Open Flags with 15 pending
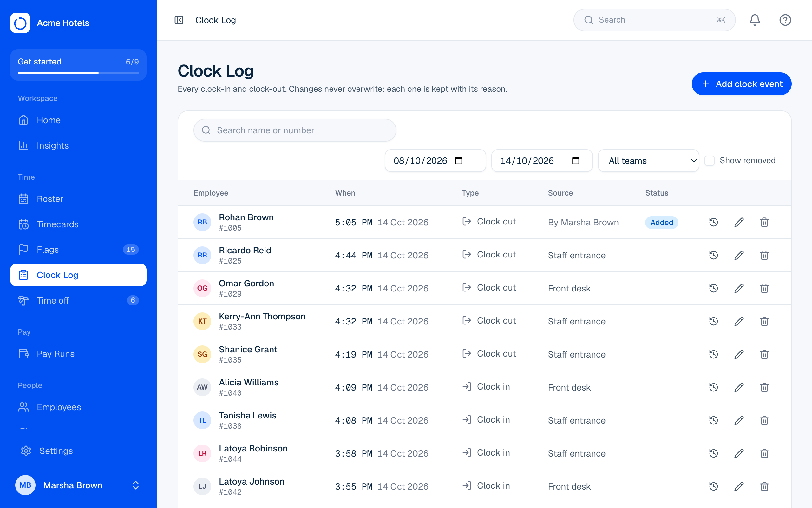The height and width of the screenshot is (508, 812). [78, 250]
